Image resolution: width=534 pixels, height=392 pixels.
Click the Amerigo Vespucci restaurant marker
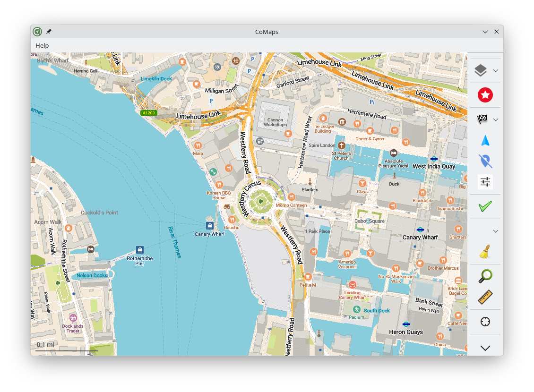coord(347,254)
